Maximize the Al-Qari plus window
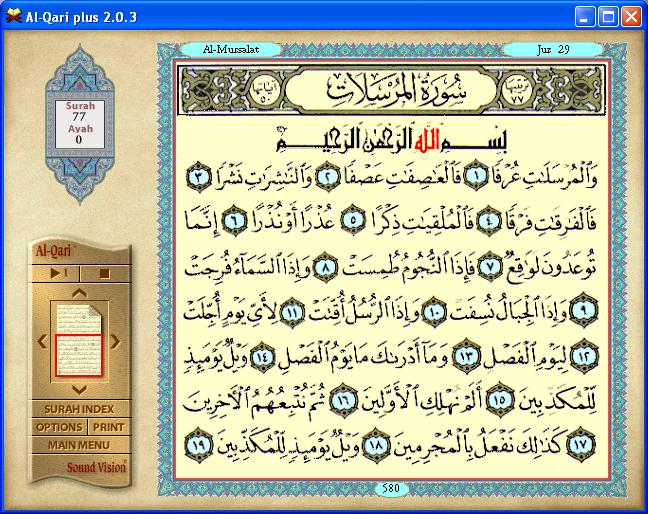 point(608,17)
